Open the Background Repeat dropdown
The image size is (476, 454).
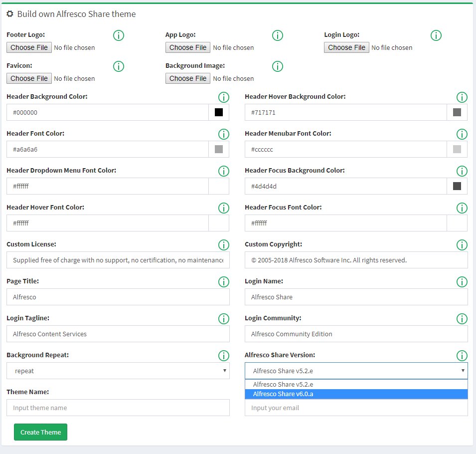pyautogui.click(x=118, y=371)
